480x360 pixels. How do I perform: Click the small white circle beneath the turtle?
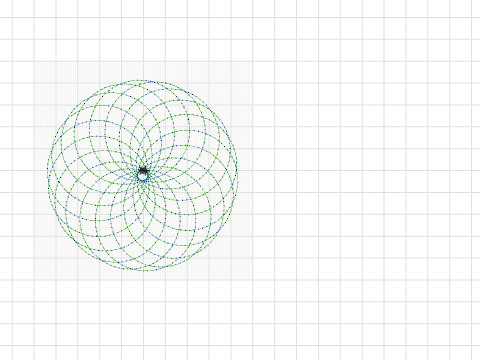(x=143, y=176)
